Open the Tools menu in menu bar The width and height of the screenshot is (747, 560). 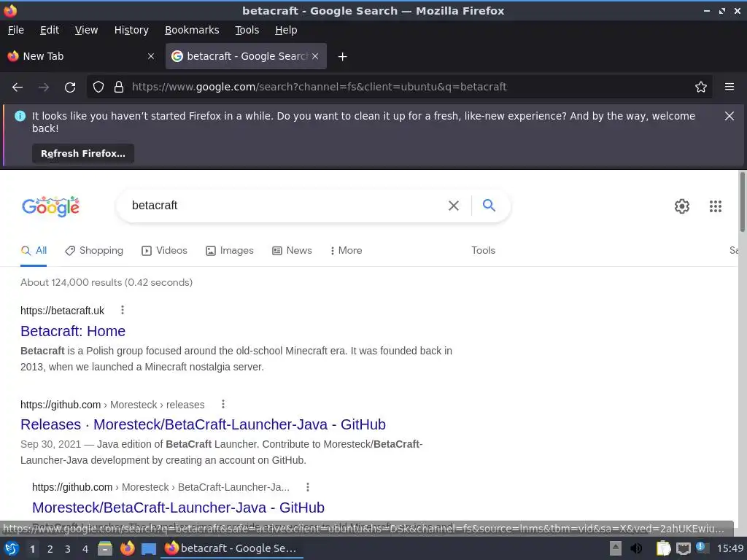[247, 30]
